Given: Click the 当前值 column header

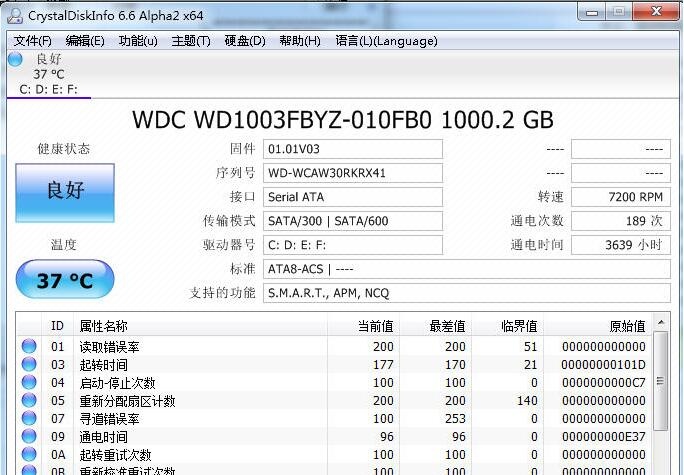Looking at the screenshot, I should click(x=363, y=326).
